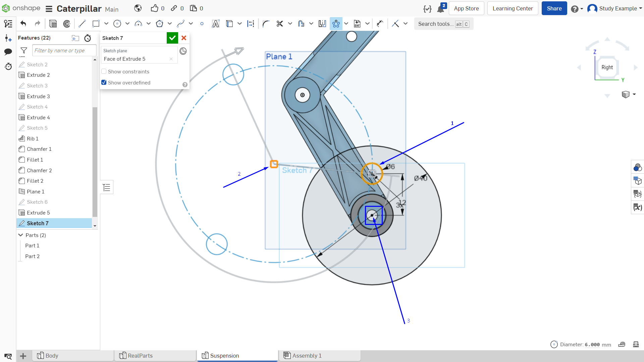
Task: Collapse the Parts (2) list
Action: pyautogui.click(x=21, y=235)
